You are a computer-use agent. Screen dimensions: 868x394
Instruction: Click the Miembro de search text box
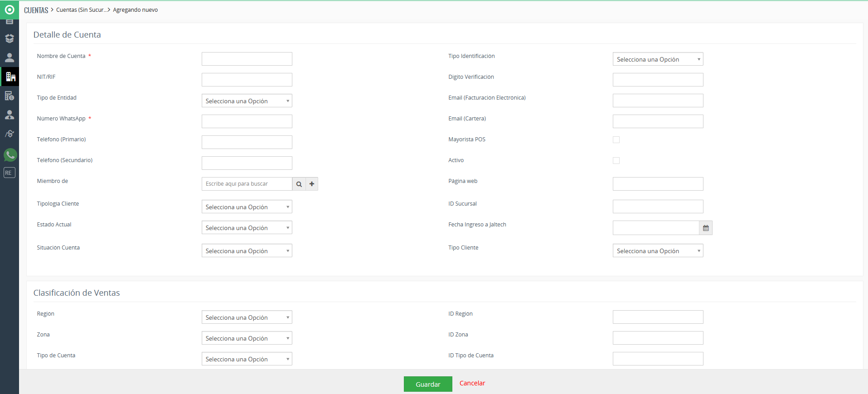(247, 184)
